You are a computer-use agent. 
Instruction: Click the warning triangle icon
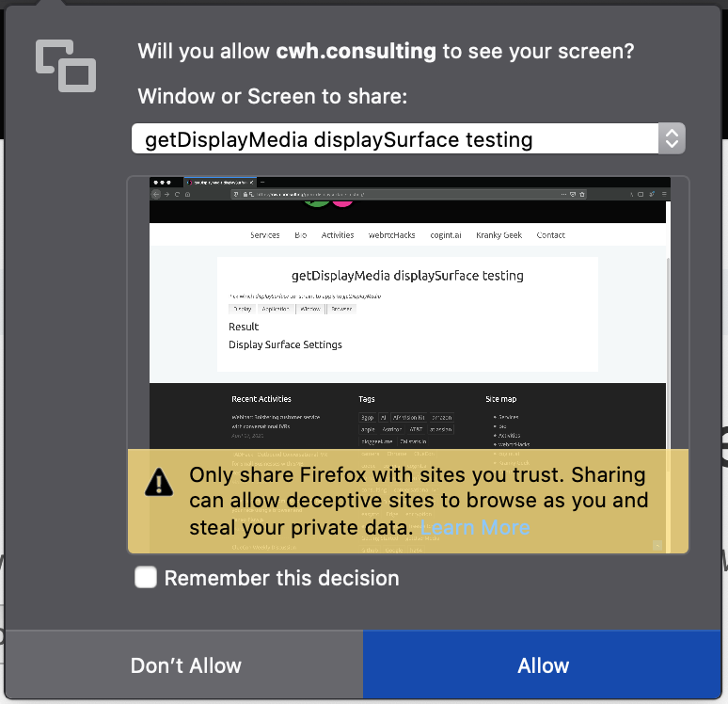(x=159, y=483)
